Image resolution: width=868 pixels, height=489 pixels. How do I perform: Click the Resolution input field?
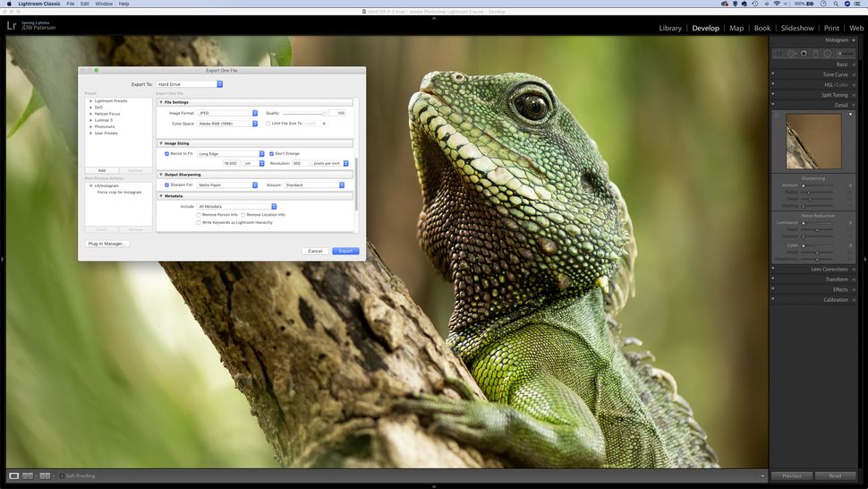click(300, 163)
